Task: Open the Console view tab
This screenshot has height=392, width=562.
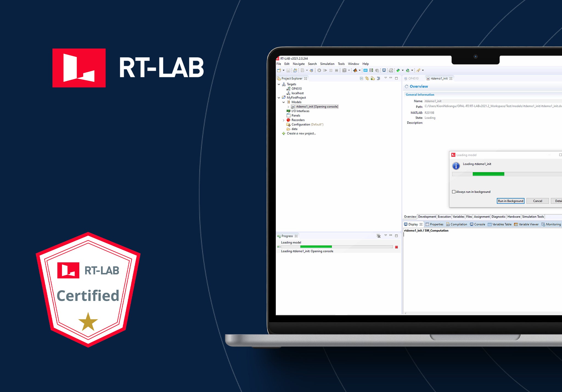Action: point(477,224)
